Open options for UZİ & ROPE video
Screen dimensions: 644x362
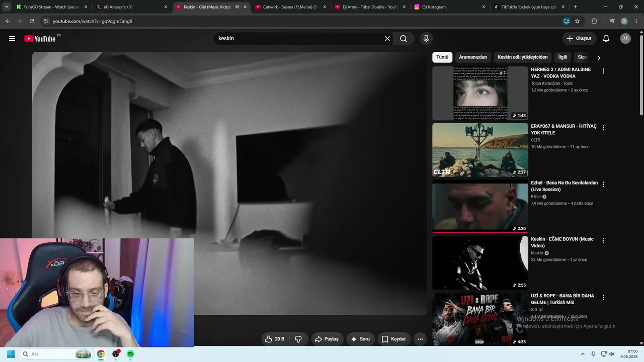(603, 298)
